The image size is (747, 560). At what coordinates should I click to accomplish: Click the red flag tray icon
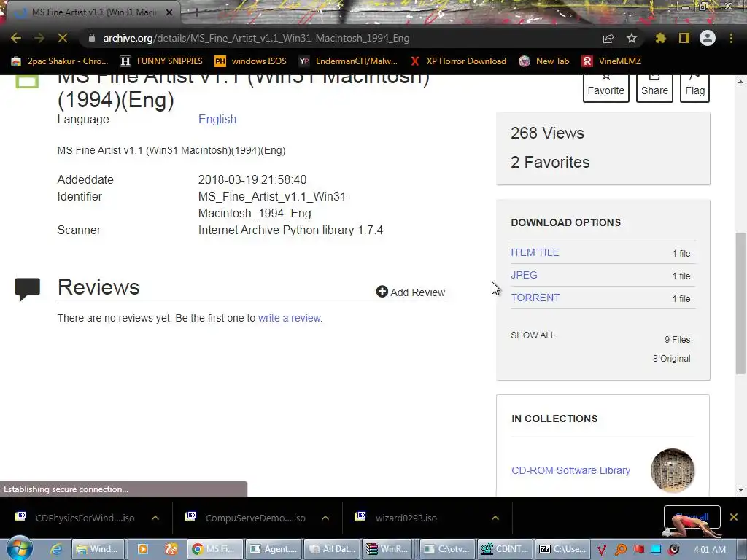(x=638, y=550)
